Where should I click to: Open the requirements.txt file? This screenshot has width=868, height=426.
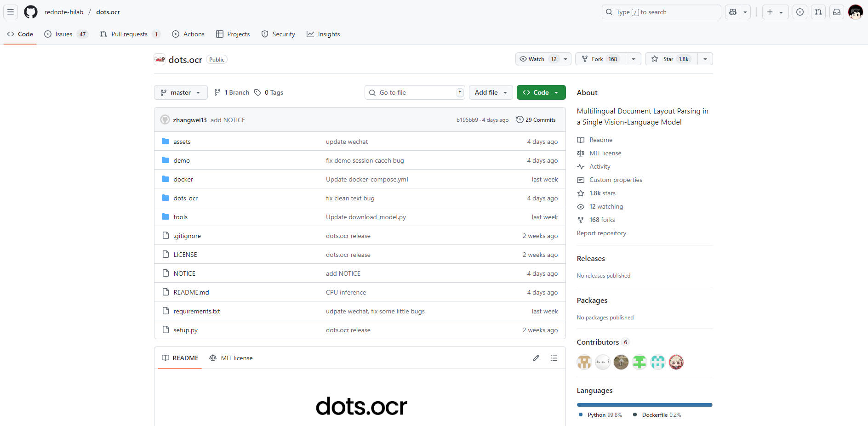point(196,311)
